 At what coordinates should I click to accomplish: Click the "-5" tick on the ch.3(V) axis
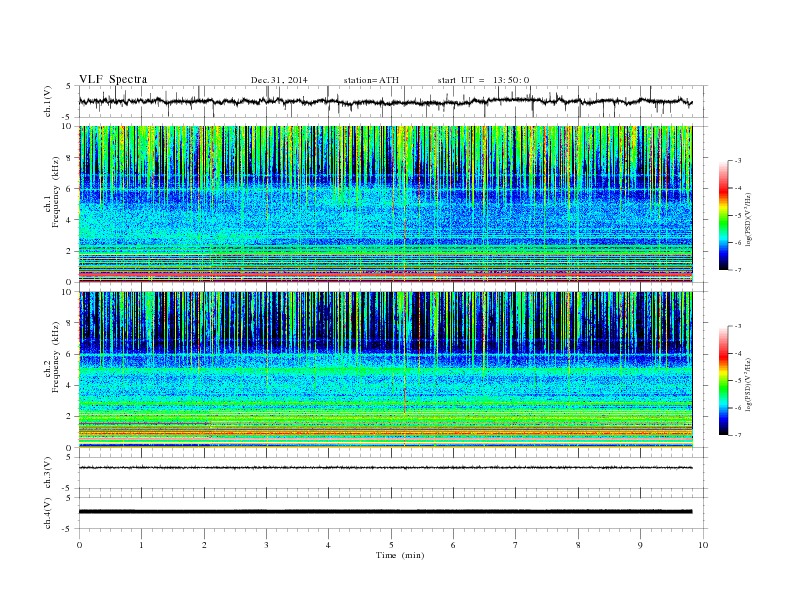[68, 488]
